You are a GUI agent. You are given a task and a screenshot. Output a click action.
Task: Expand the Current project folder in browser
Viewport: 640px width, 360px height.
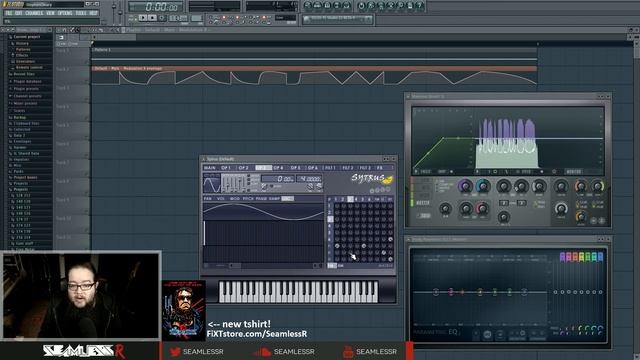[27, 37]
